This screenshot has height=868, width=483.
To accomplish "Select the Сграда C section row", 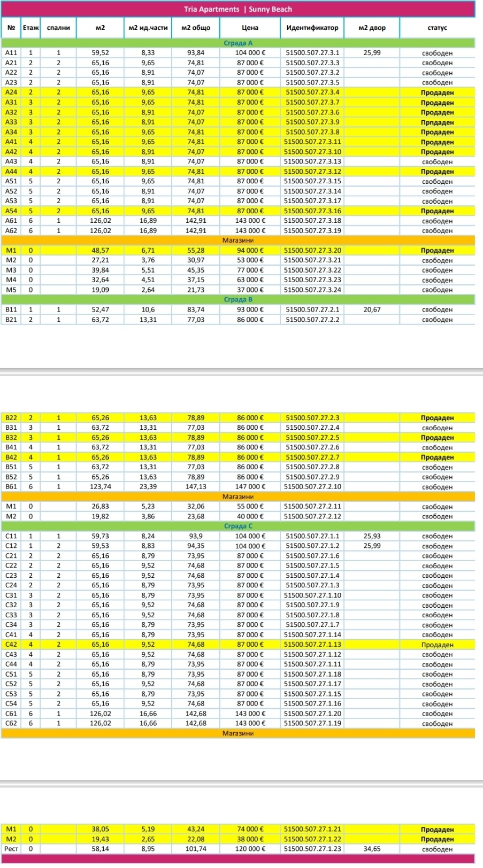I will click(x=237, y=526).
